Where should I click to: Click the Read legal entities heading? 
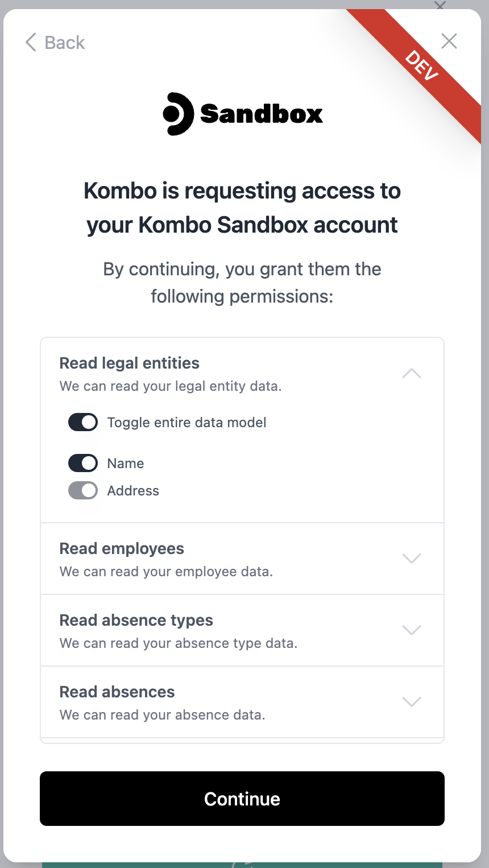click(x=130, y=363)
